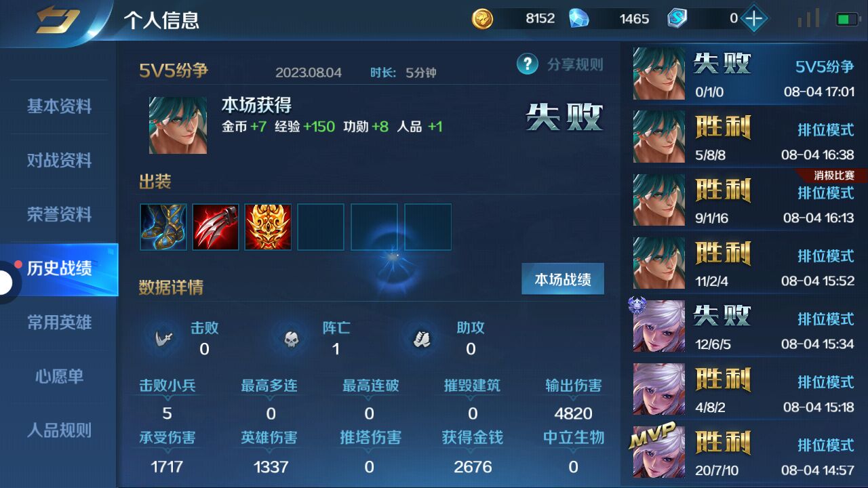Select the red claw equipment icon
This screenshot has height=488, width=868.
tap(216, 227)
